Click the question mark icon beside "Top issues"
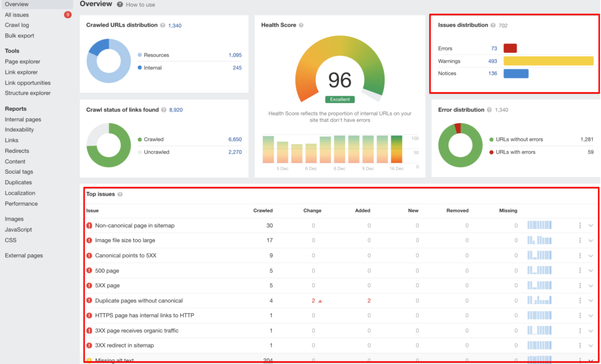The height and width of the screenshot is (364, 601). pyautogui.click(x=120, y=194)
